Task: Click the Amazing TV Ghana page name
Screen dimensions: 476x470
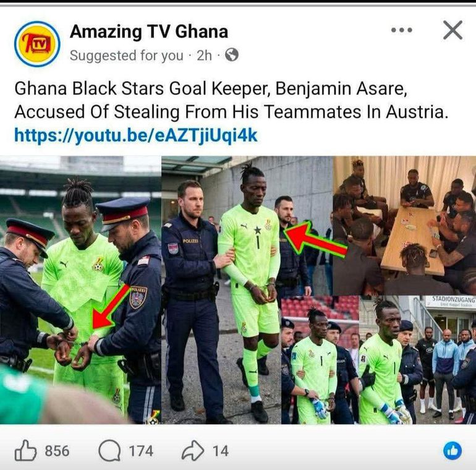Action: (149, 32)
